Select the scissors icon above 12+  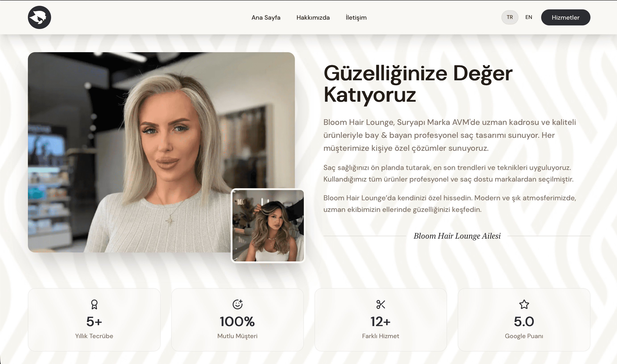tap(381, 304)
